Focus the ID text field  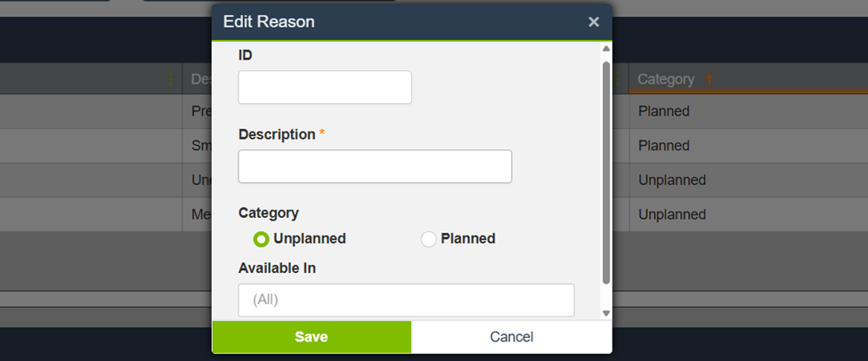tap(325, 87)
